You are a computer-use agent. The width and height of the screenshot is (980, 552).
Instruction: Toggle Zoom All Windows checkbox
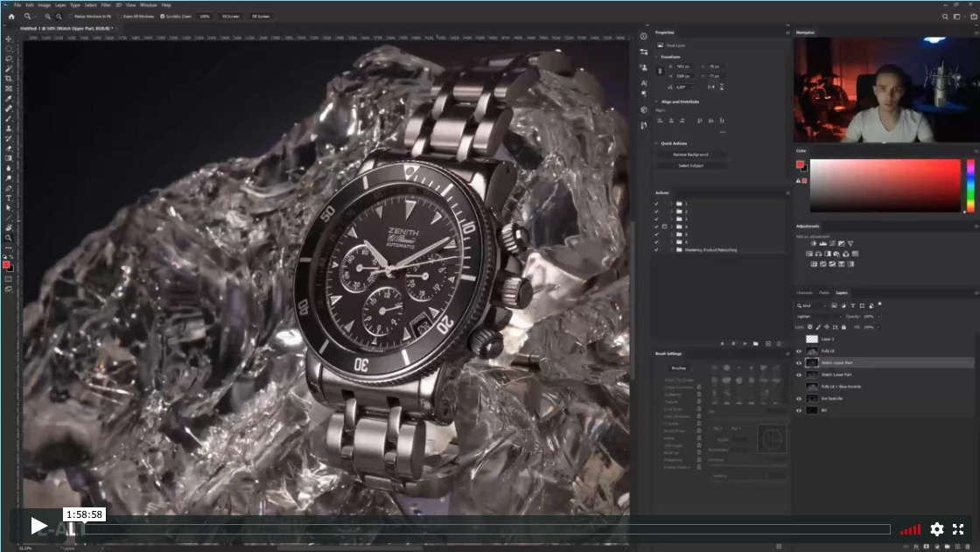[119, 17]
